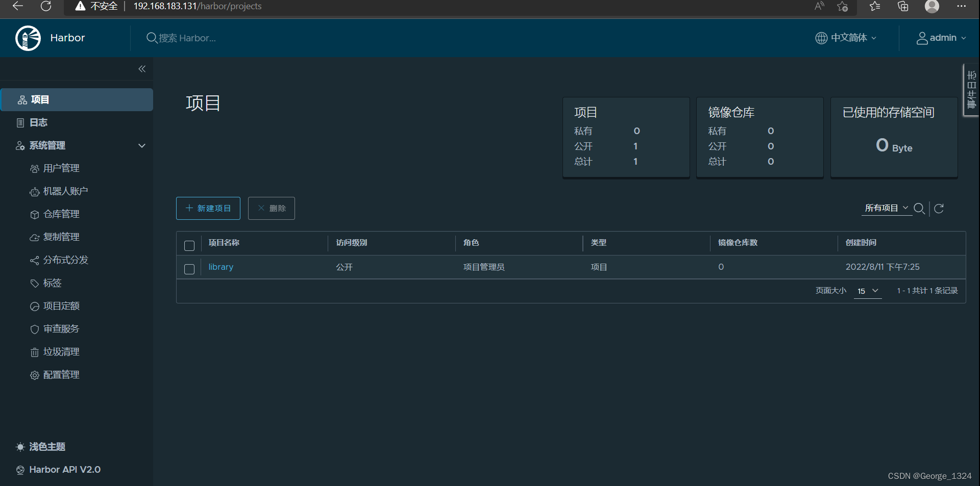Refresh the project list
980x486 pixels.
coord(939,208)
